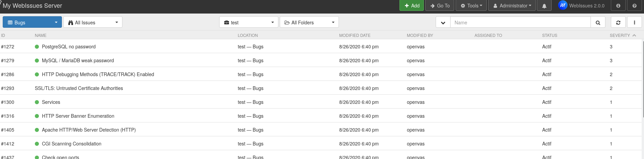644x159 pixels.
Task: Click green dot beside HTTP Debugging Methods issue
Action: [x=37, y=74]
